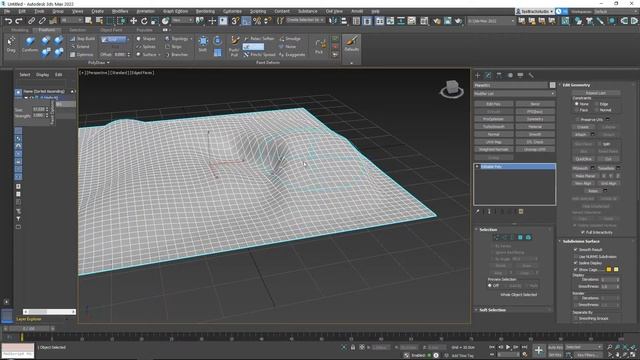Screen dimensions: 640x360
Task: Open the Reference Coordinate System View dropdown
Action: 182,20
